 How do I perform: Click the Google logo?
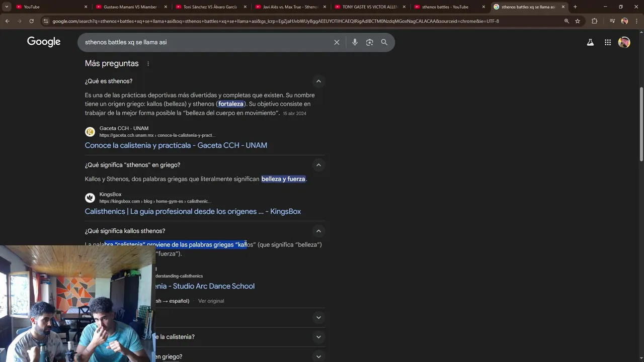click(x=44, y=42)
